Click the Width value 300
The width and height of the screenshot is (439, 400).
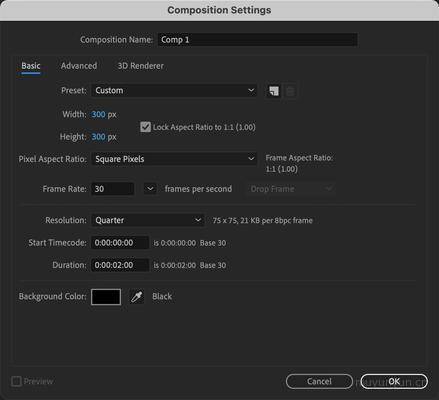click(99, 114)
